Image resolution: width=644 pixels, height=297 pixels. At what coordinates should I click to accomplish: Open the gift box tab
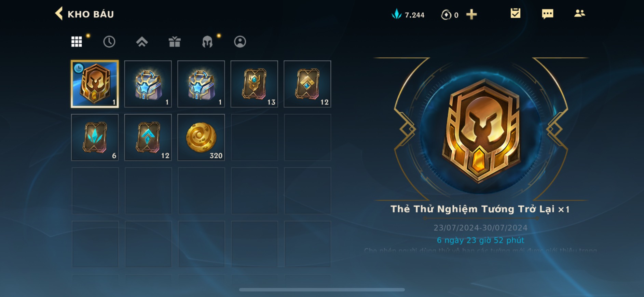(175, 42)
